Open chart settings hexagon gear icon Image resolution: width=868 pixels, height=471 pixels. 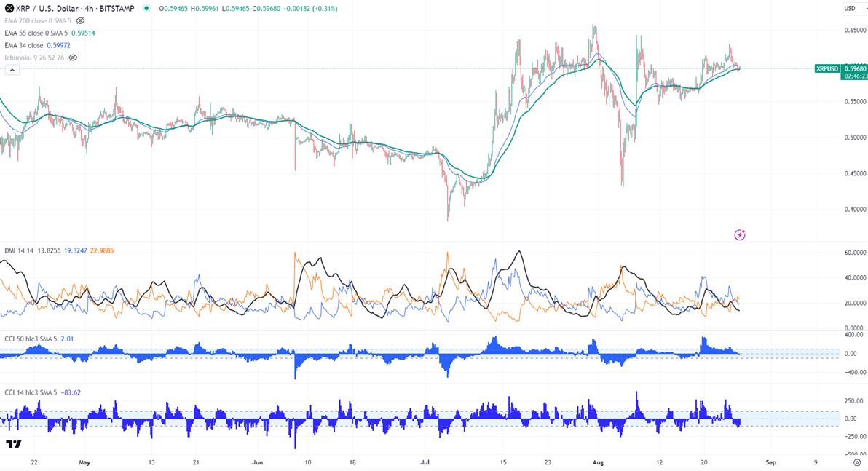[858, 462]
